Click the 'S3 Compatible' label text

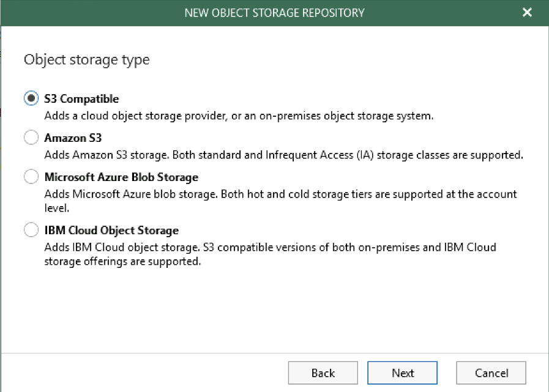coord(81,98)
